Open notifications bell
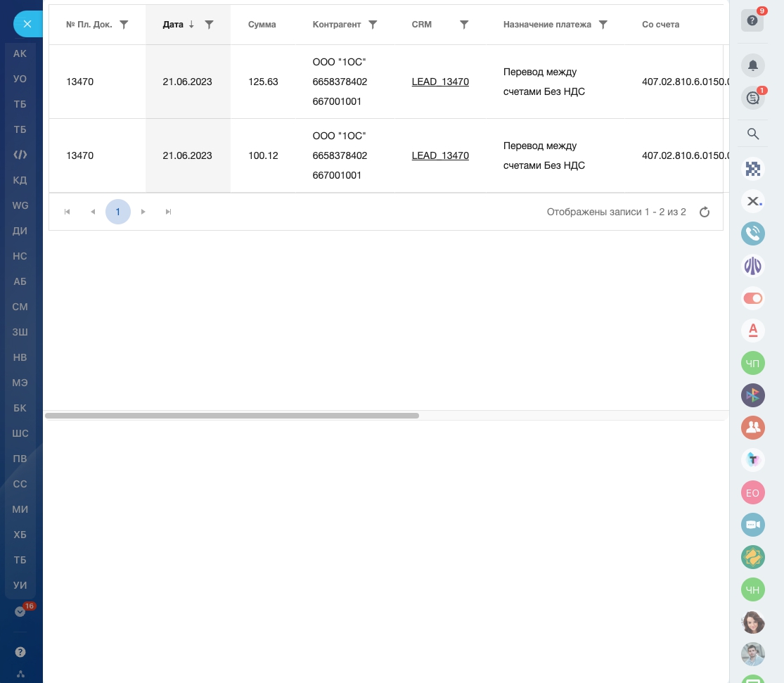The image size is (784, 683). pos(753,65)
